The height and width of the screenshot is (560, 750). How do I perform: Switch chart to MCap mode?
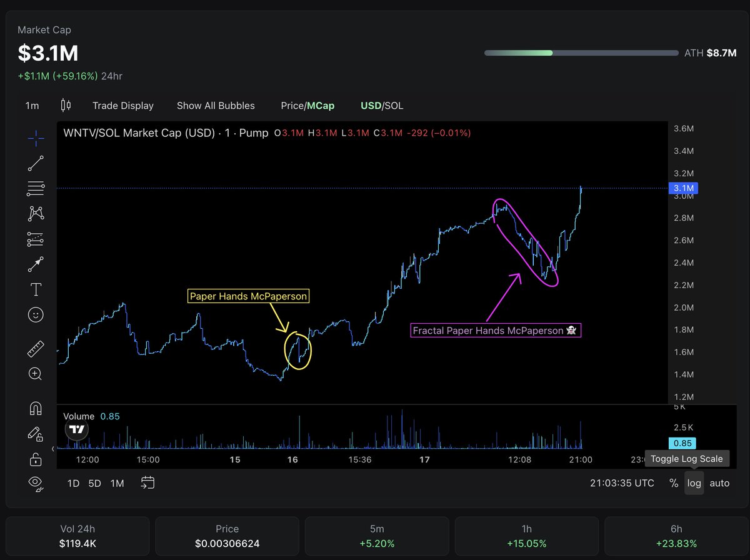(x=321, y=106)
